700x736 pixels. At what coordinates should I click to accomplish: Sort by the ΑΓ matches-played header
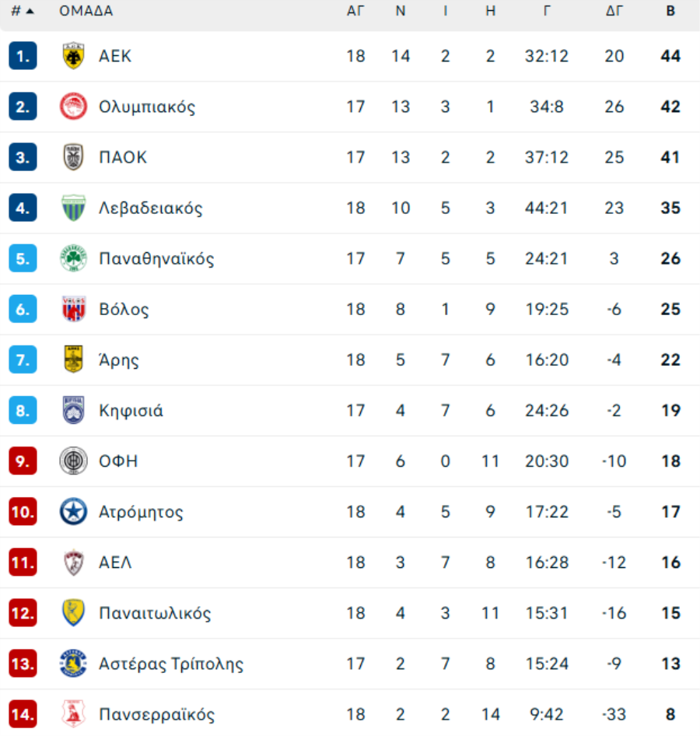tap(355, 11)
